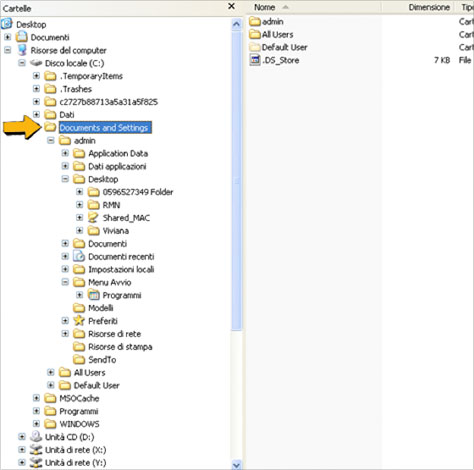Expand the All Users folder in tree
This screenshot has height=470, width=474.
coord(51,372)
